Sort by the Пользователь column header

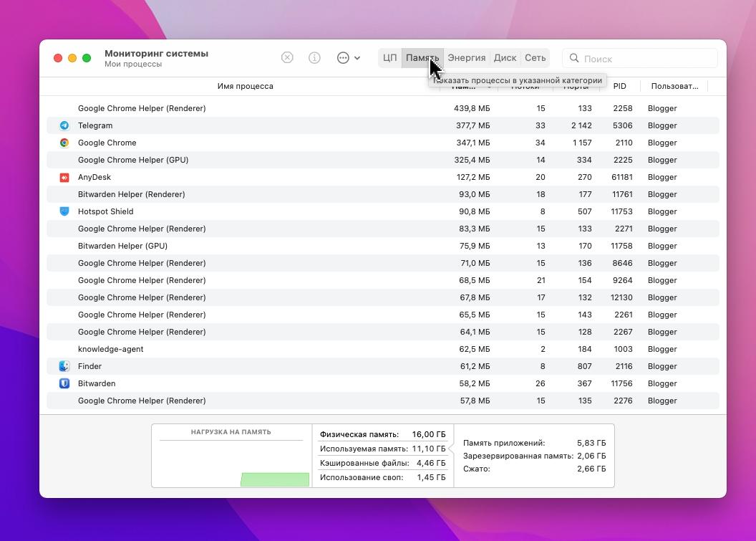(x=674, y=87)
